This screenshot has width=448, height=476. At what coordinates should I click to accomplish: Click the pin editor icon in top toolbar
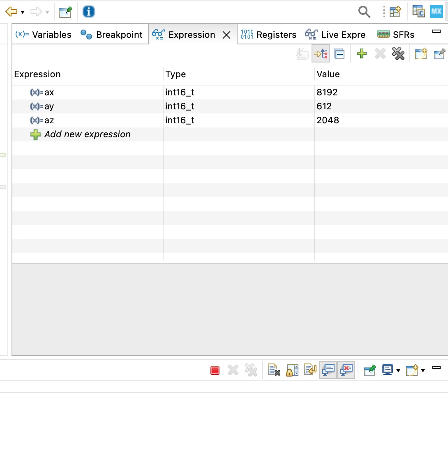[66, 12]
